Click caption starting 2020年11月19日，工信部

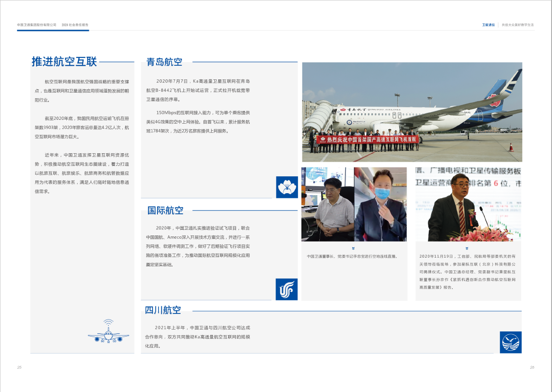click(x=467, y=272)
